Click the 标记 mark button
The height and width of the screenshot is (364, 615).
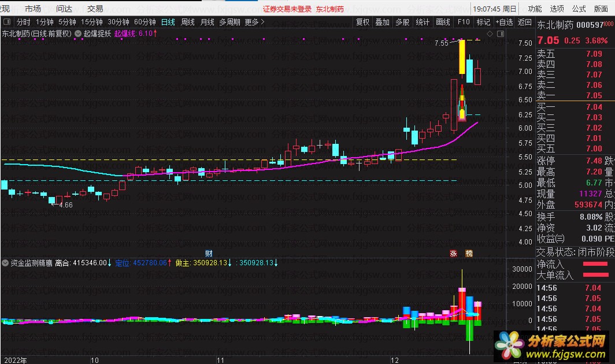[483, 22]
